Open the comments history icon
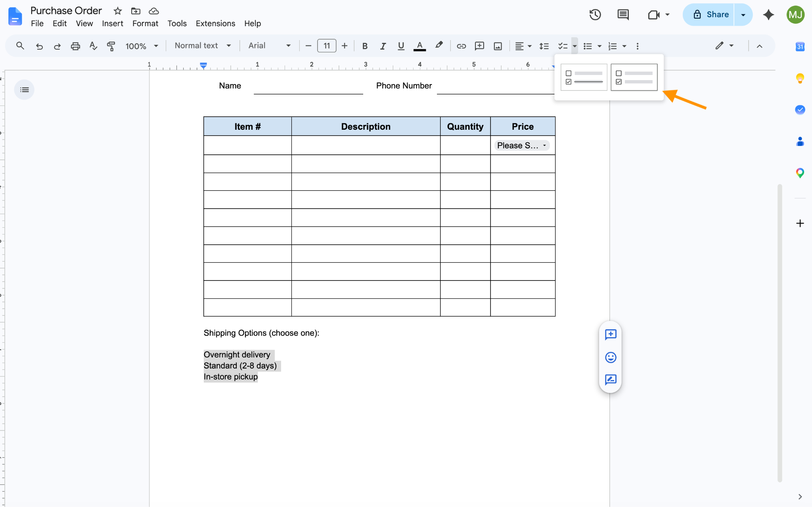Screen dimensions: 812x507 point(623,15)
